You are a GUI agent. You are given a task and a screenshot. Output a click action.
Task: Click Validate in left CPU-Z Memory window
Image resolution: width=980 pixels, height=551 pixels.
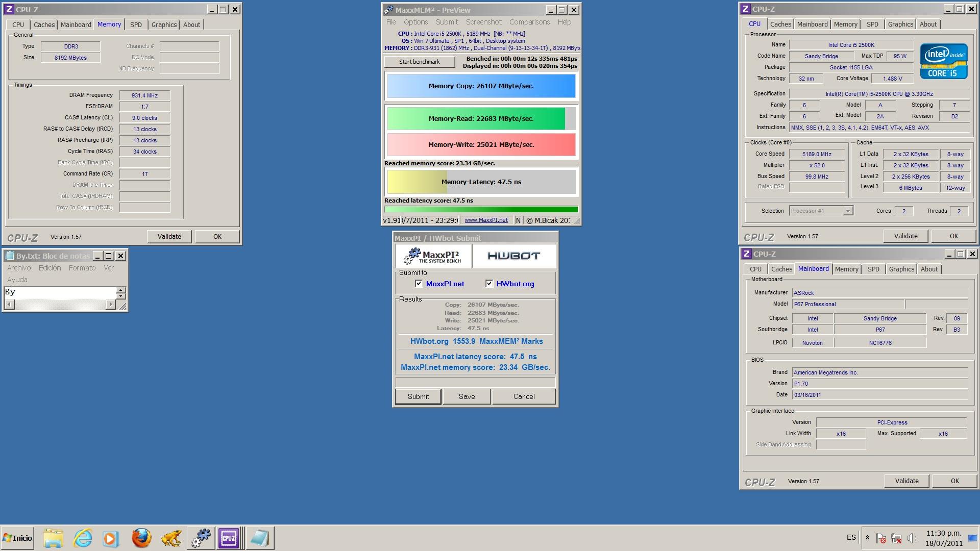tap(169, 236)
